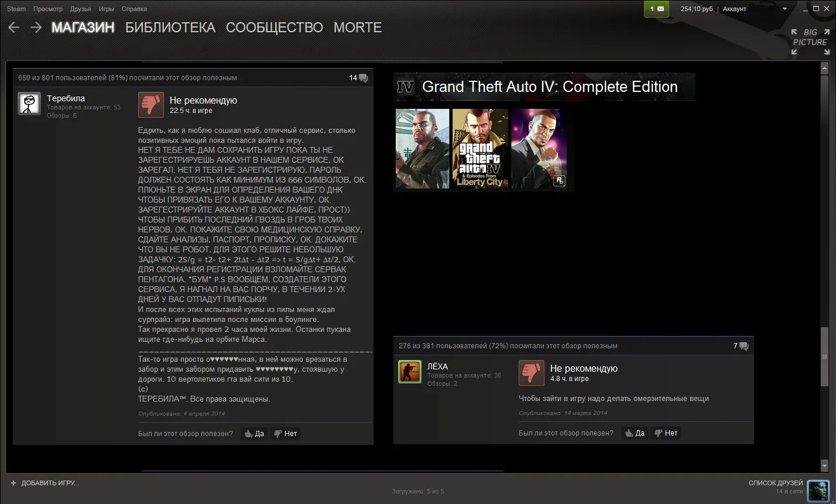The image size is (836, 504).
Task: Open ЛЁХА username link
Action: point(437,366)
